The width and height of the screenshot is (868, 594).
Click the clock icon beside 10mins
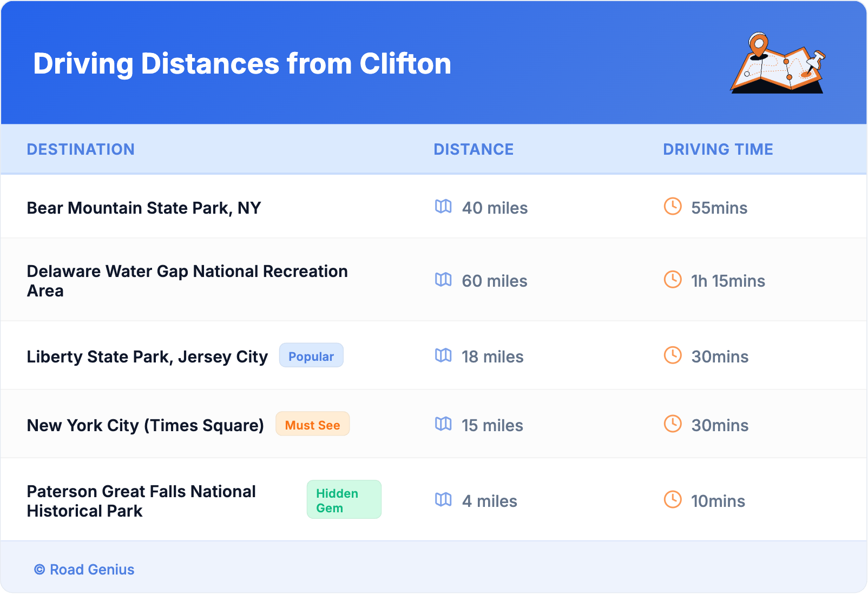[x=673, y=499]
